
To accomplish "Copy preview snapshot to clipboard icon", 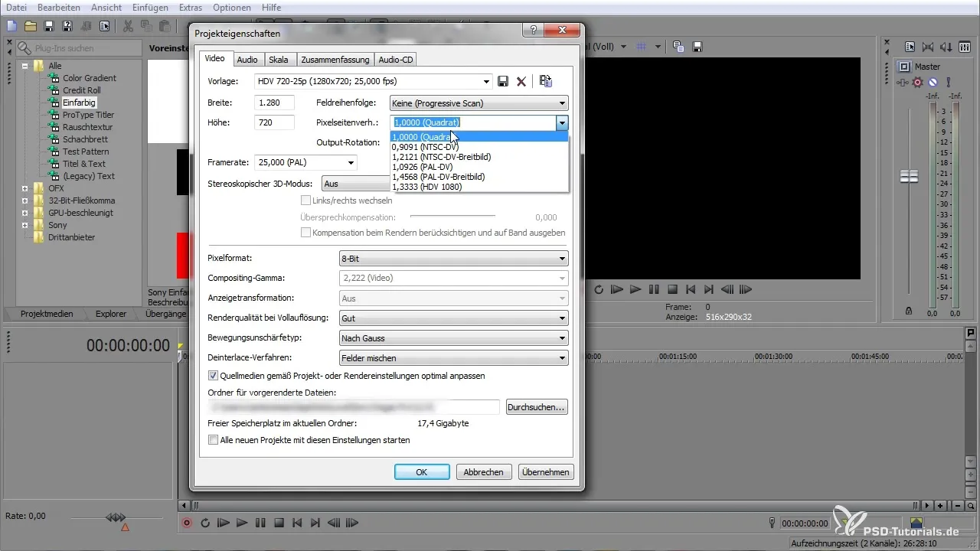I will 678,47.
